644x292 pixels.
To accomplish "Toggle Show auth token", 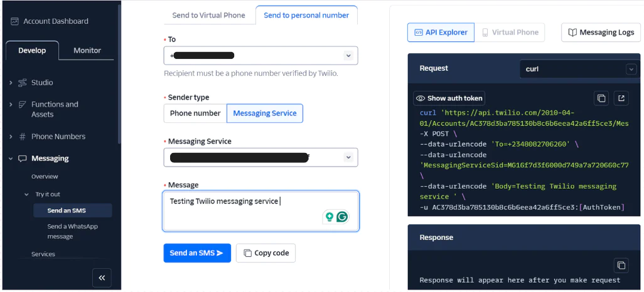I will tap(449, 98).
